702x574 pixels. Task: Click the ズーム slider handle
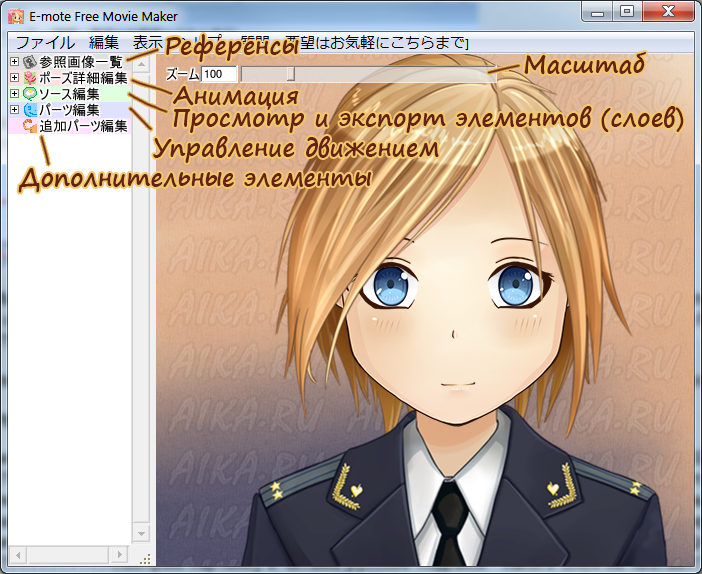pos(291,74)
